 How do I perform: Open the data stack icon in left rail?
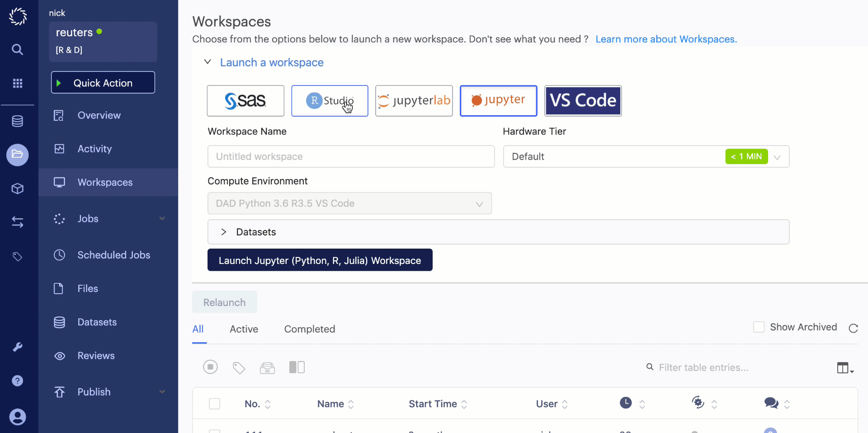(x=18, y=121)
